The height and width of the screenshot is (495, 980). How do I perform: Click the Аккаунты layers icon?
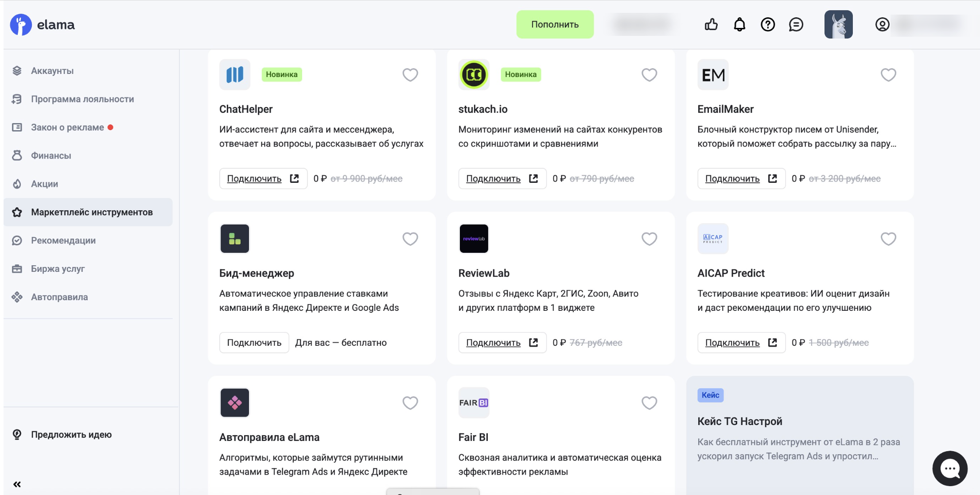[17, 71]
